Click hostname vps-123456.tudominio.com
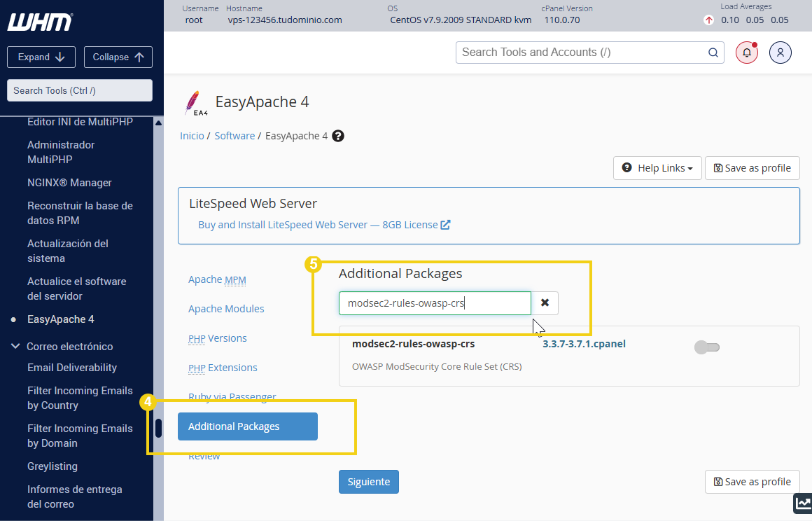The height and width of the screenshot is (521, 812). click(x=285, y=20)
